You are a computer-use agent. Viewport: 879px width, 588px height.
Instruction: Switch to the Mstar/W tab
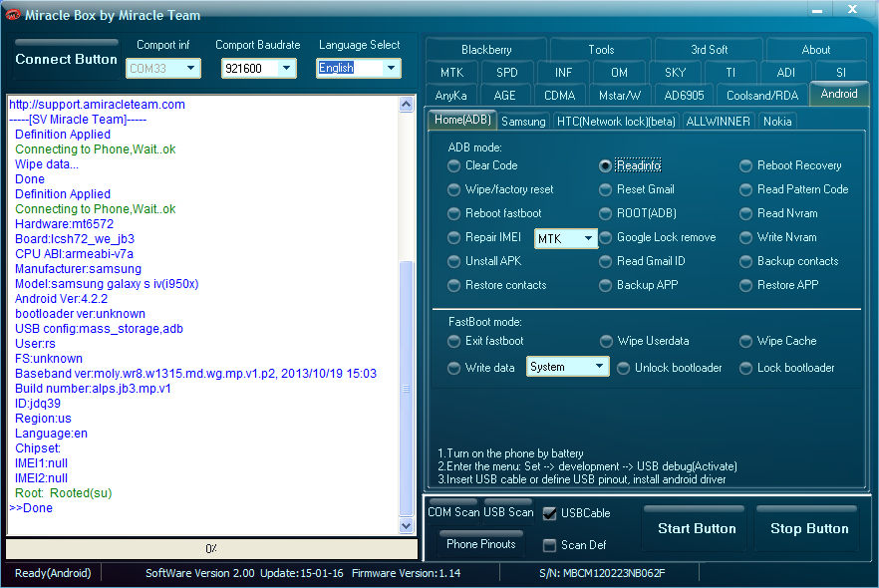[x=620, y=96]
